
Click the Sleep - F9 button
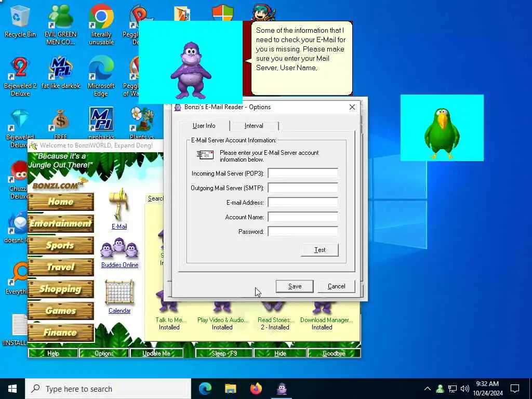[224, 353]
